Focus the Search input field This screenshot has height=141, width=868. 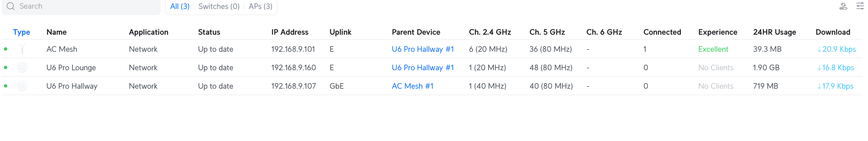[81, 7]
